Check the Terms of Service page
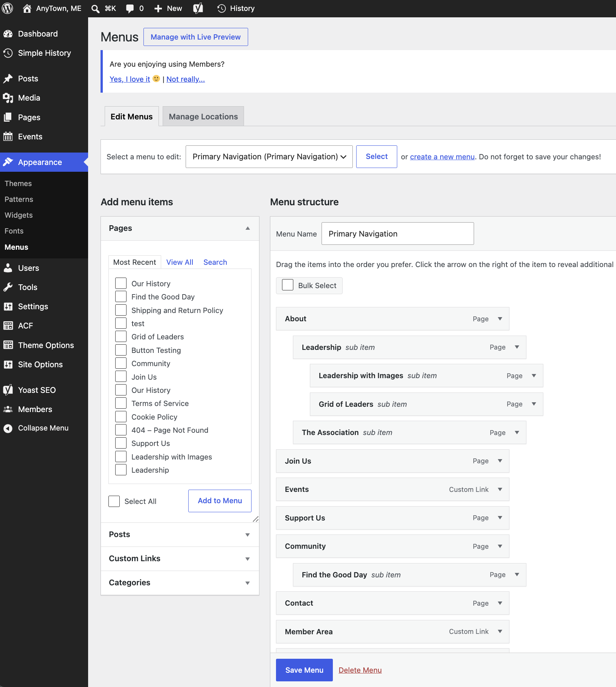Image resolution: width=616 pixels, height=687 pixels. (121, 403)
